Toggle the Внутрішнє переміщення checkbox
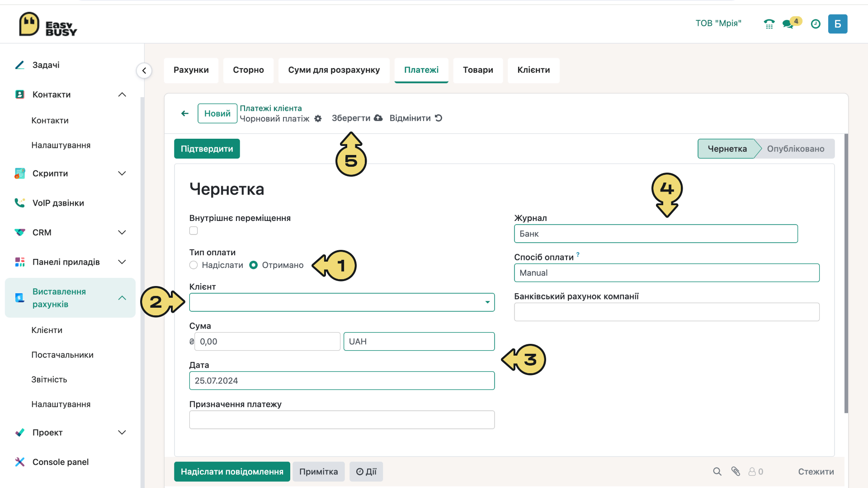 tap(193, 231)
